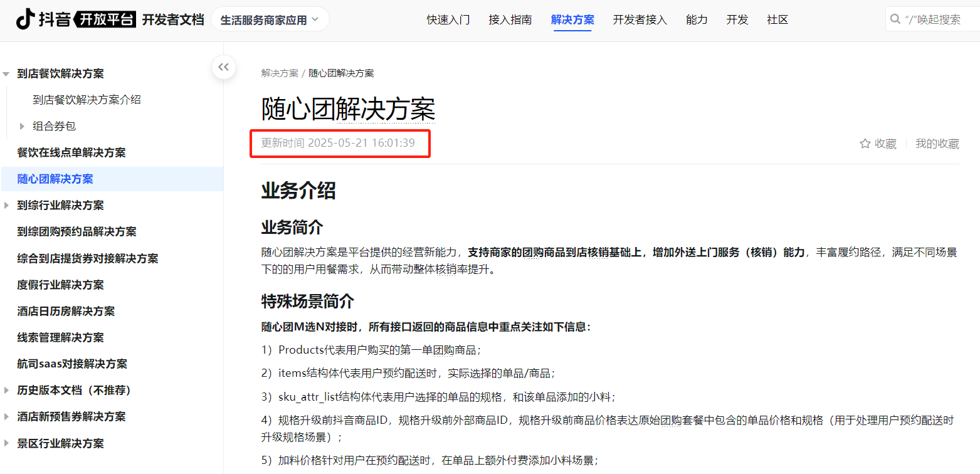The width and height of the screenshot is (980, 474).
Task: Click 解决方案 in the breadcrumb
Action: coord(280,73)
